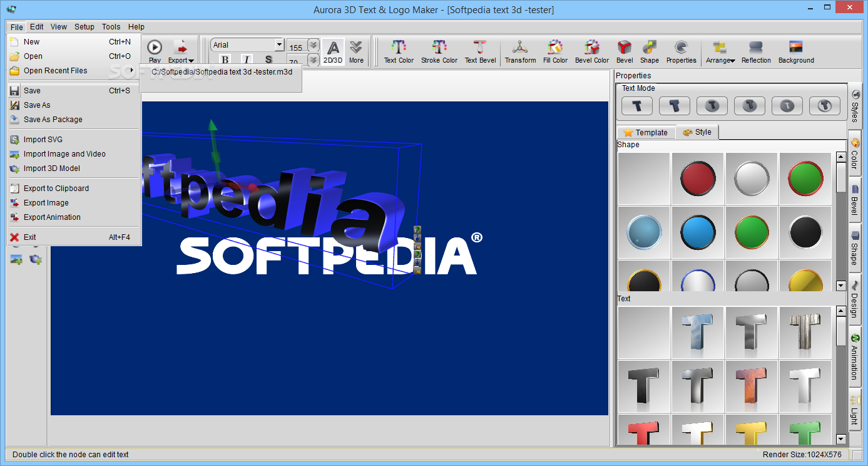Apply the red T text style

coord(644,430)
